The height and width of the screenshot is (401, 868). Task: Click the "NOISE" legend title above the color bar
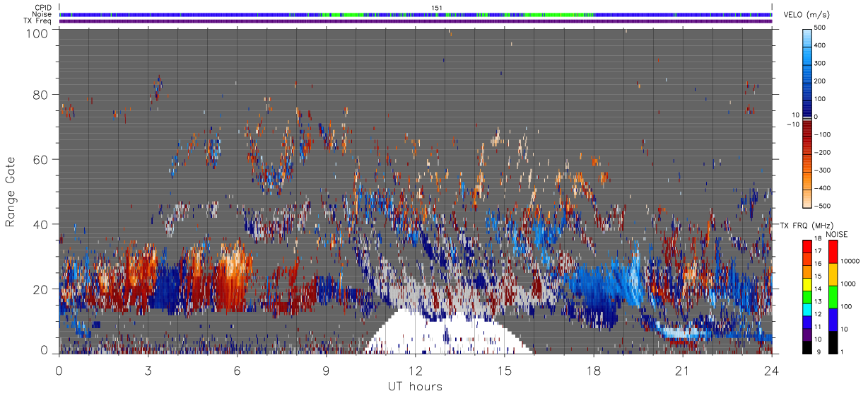click(x=836, y=234)
